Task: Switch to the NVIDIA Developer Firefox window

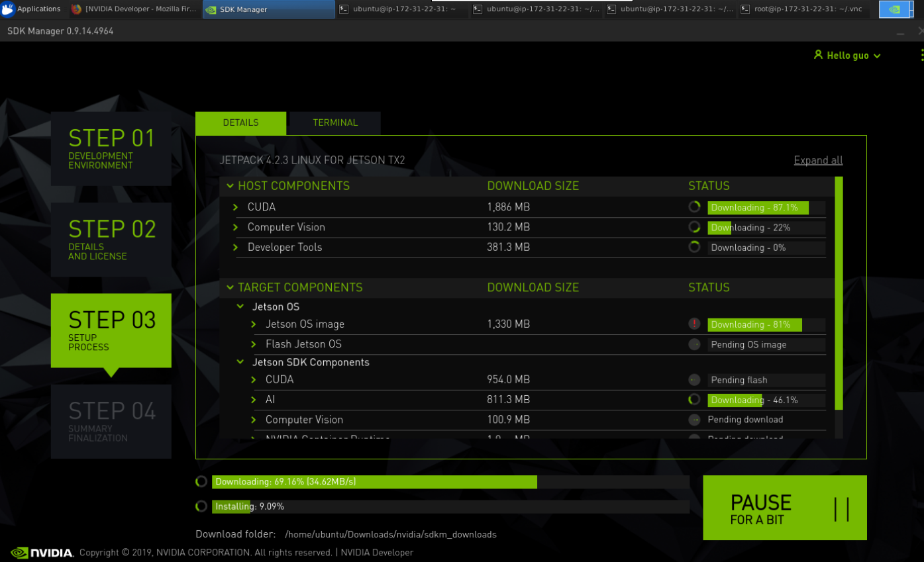Action: [134, 9]
